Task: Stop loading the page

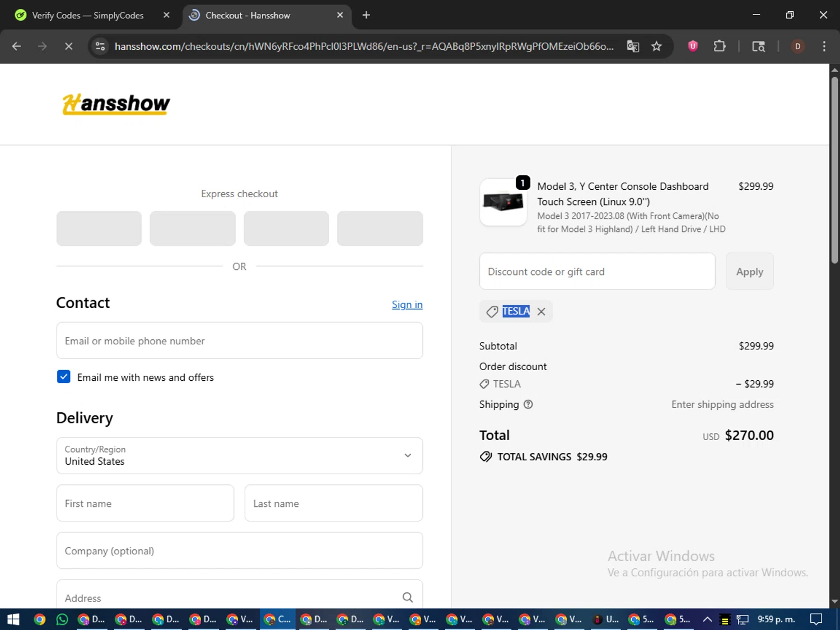Action: (68, 46)
